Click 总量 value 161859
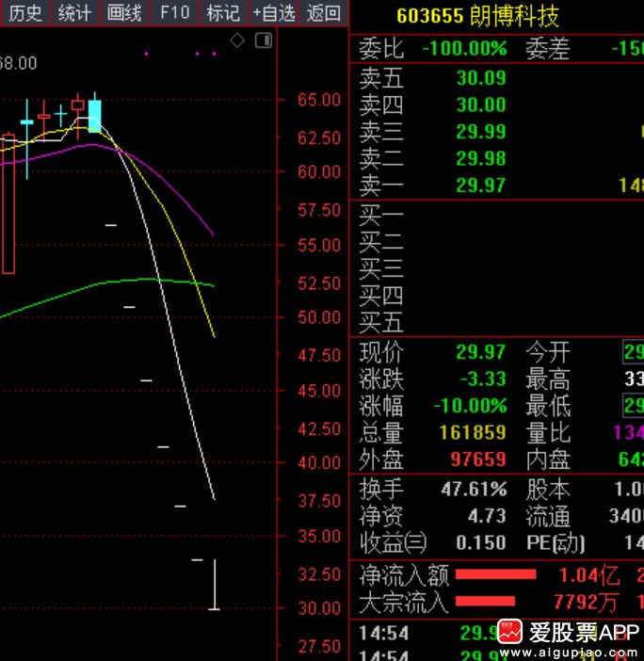 pos(473,432)
